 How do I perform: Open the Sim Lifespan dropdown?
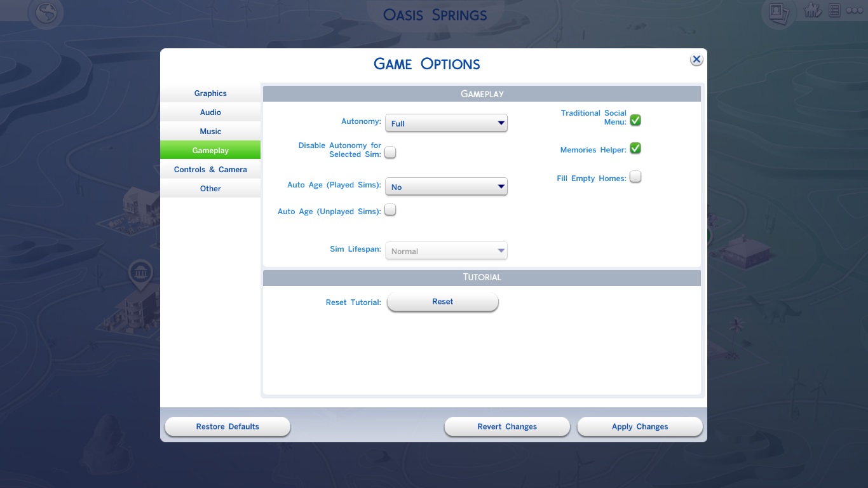(x=446, y=250)
